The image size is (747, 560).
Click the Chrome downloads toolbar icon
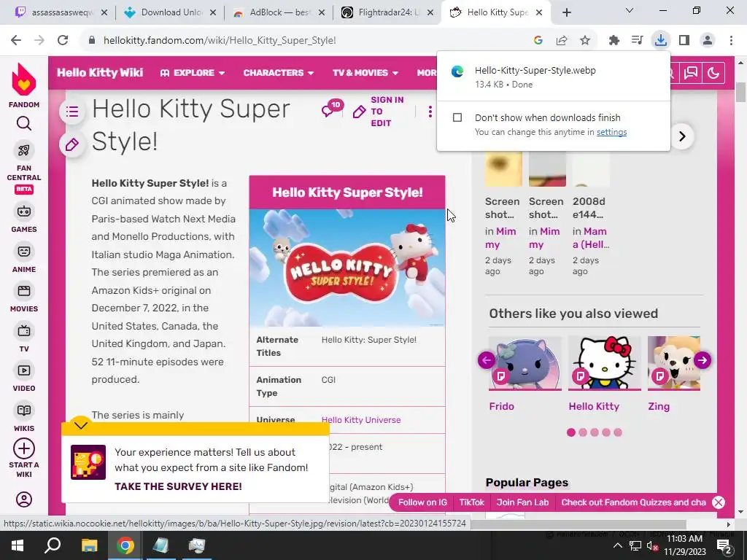click(660, 40)
